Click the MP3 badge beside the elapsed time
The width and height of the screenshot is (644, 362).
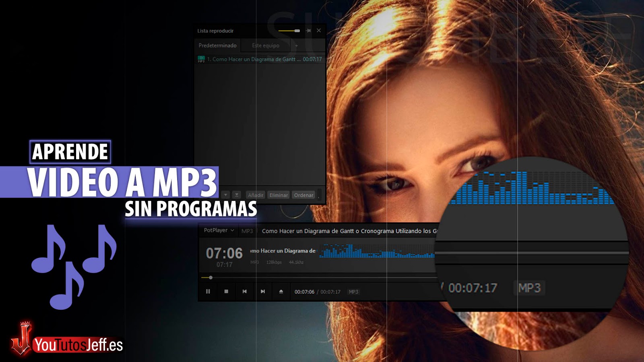353,292
